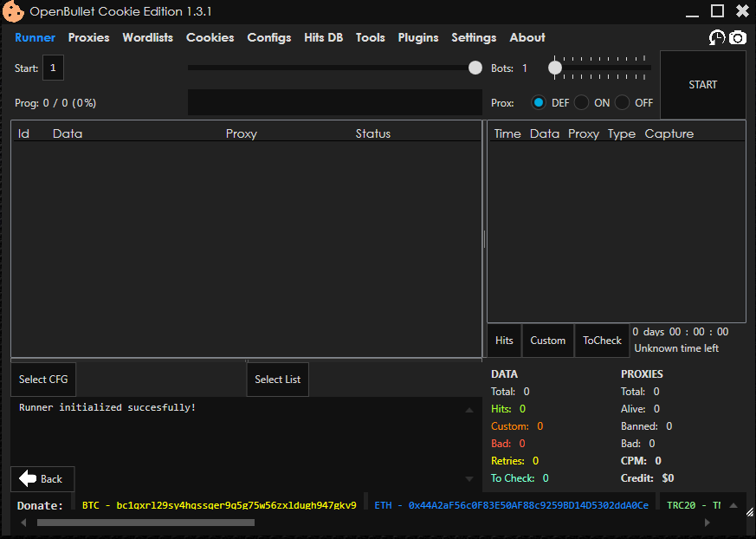The height and width of the screenshot is (539, 756).
Task: Click the Proxy column in bots table
Action: click(x=241, y=133)
